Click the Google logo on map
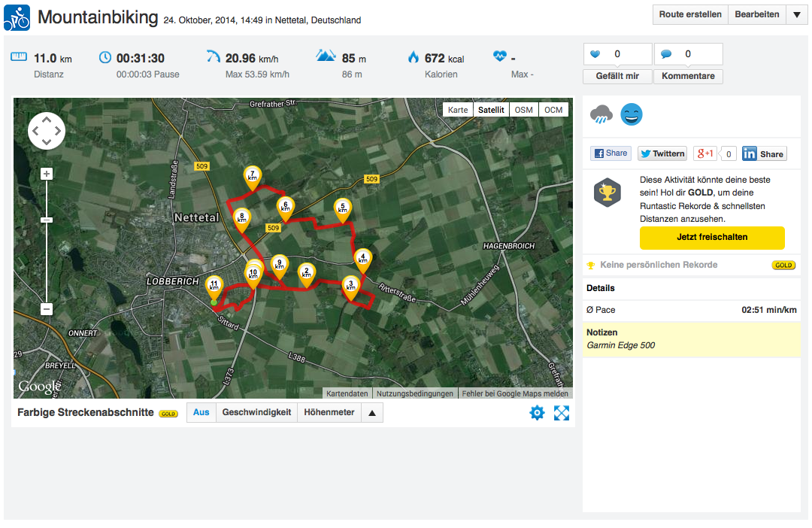The width and height of the screenshot is (812, 528). [39, 387]
